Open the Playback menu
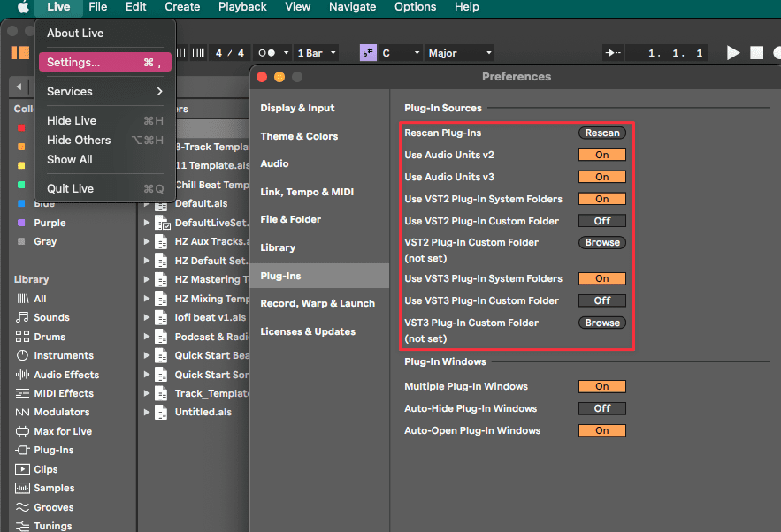Image resolution: width=781 pixels, height=532 pixels. point(242,7)
